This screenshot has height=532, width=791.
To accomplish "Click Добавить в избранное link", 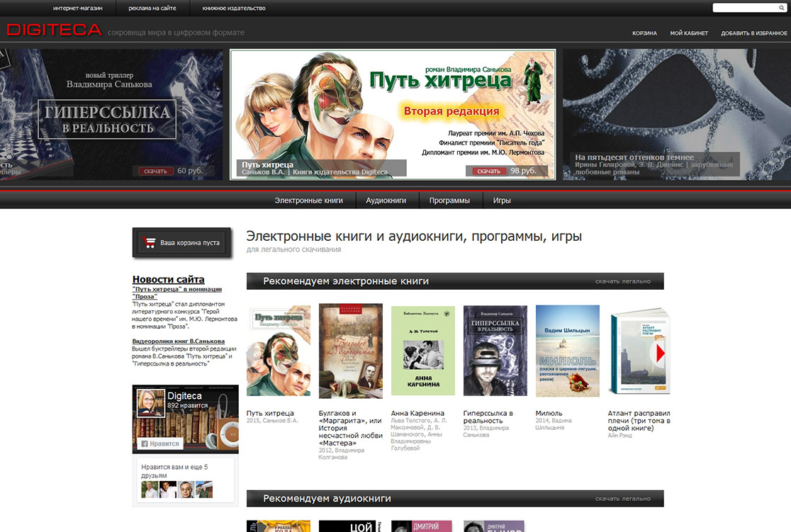I will click(x=754, y=33).
